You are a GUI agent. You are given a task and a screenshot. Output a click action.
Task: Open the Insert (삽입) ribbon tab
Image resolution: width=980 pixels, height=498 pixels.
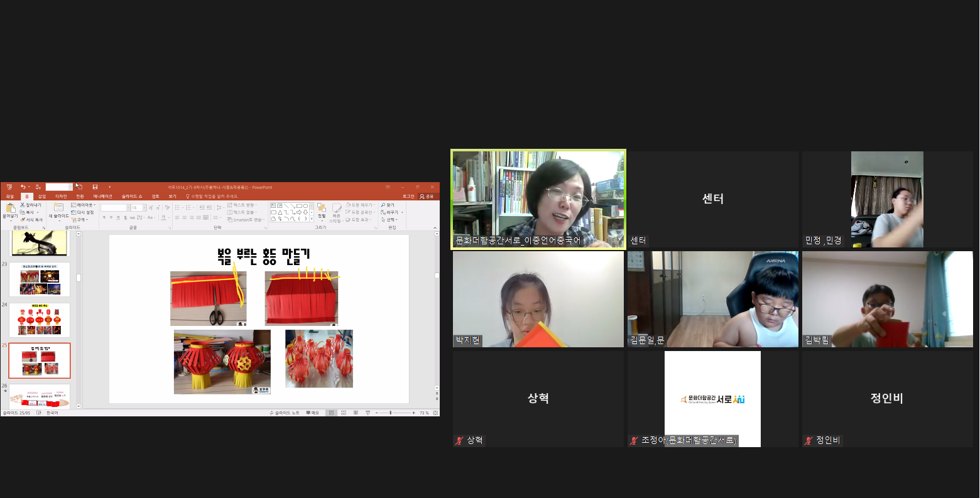(42, 197)
